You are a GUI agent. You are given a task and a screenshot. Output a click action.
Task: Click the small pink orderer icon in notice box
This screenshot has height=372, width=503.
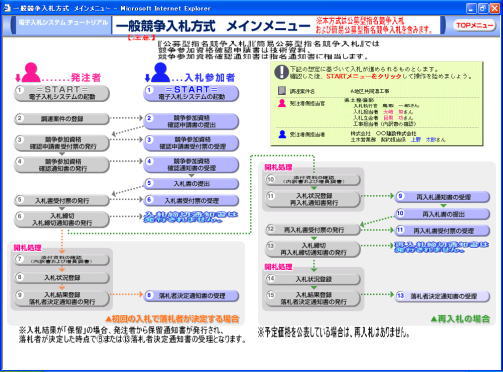282,103
